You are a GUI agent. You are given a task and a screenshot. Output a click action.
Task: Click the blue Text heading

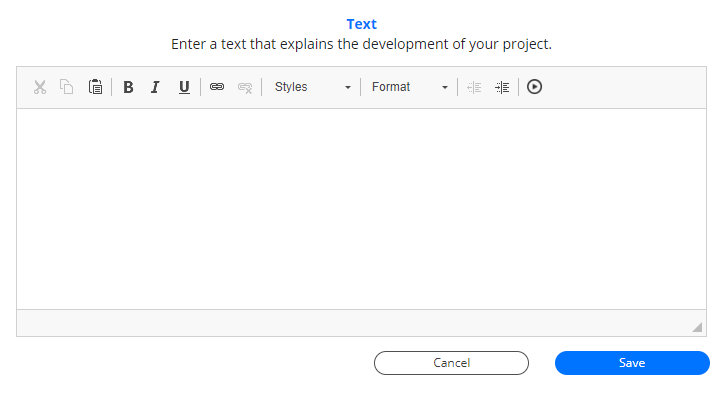click(x=362, y=24)
